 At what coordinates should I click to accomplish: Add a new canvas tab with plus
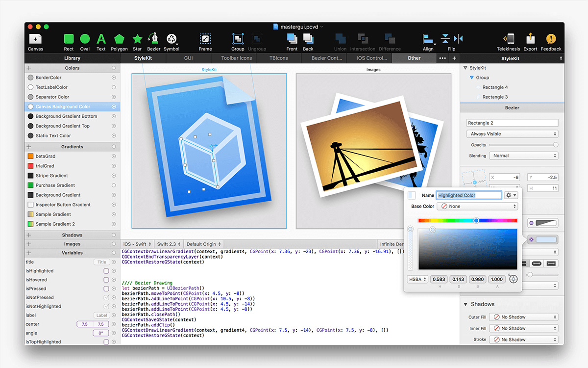click(x=454, y=58)
